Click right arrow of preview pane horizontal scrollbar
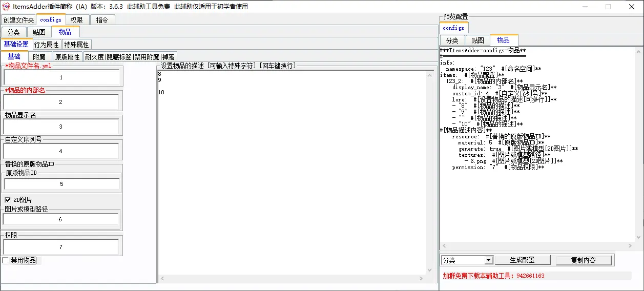 (x=631, y=246)
